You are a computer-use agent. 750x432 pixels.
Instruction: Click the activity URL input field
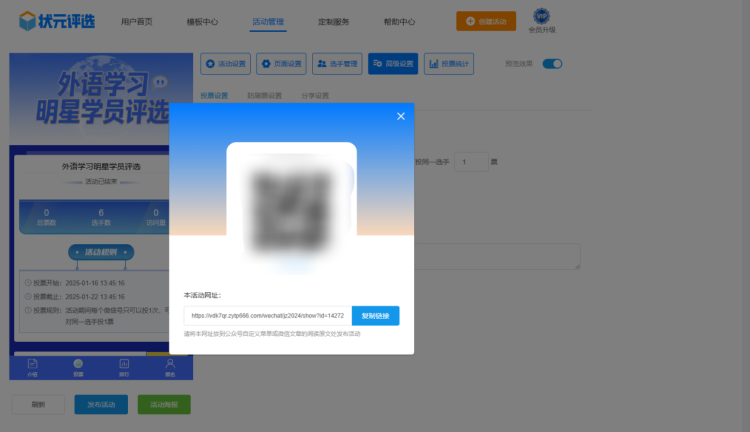coord(268,315)
